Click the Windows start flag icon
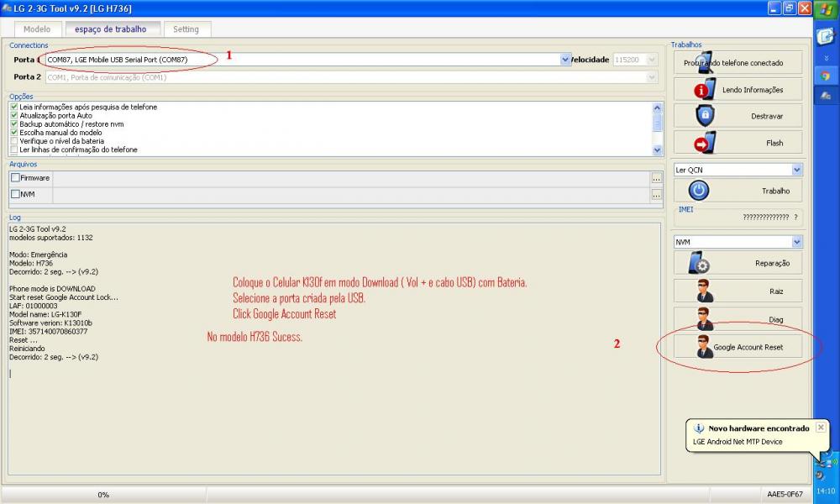 tap(826, 9)
